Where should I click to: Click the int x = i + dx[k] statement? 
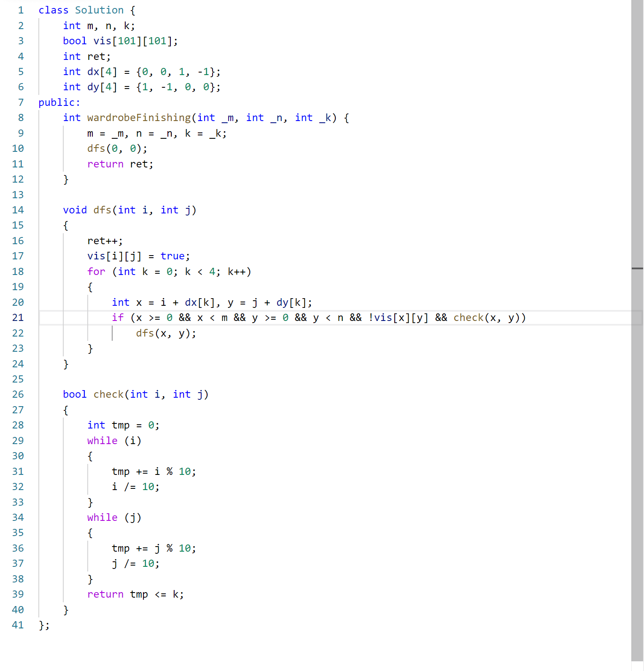[x=166, y=302]
